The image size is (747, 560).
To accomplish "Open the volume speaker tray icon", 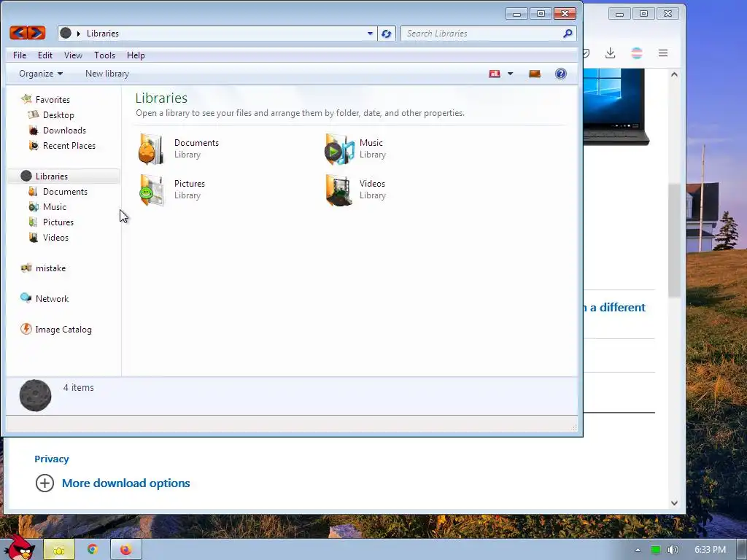I will pos(672,550).
